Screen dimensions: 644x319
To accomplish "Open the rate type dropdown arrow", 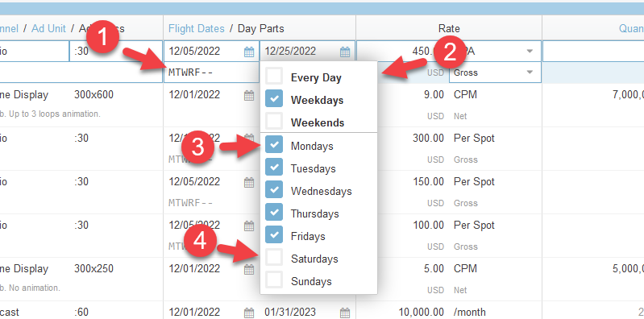I will pos(530,51).
